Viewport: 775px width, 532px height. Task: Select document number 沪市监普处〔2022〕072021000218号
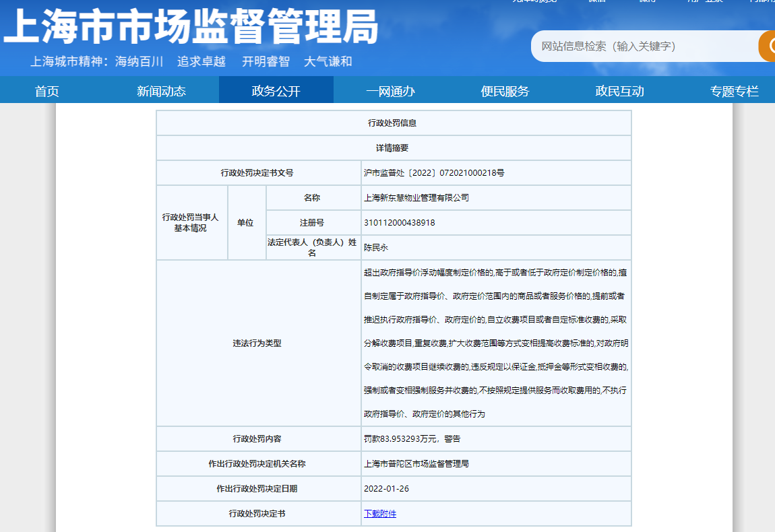pos(434,173)
